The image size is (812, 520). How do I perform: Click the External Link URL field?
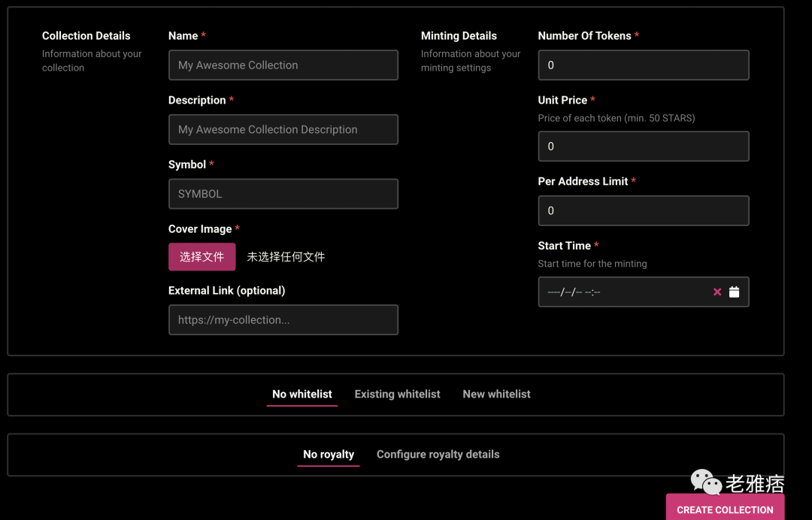tap(283, 319)
